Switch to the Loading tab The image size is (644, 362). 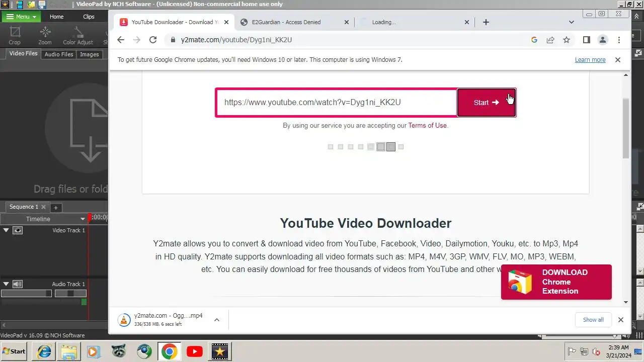click(x=415, y=22)
